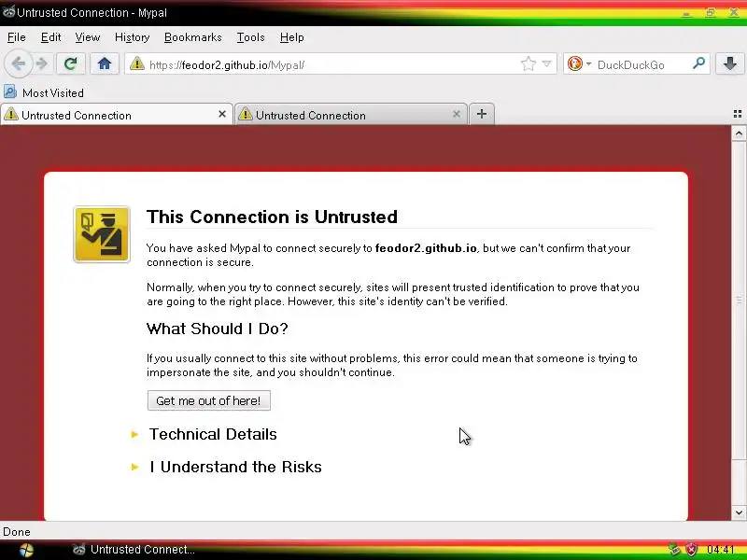Screen dimensions: 747x560
Task: Click bold feodor2.github.io text in message
Action: (426, 248)
